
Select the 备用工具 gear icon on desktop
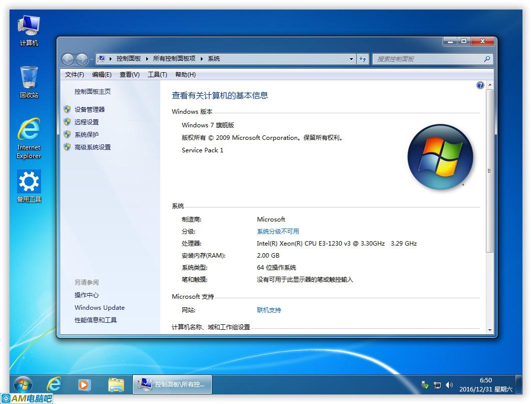coord(29,186)
